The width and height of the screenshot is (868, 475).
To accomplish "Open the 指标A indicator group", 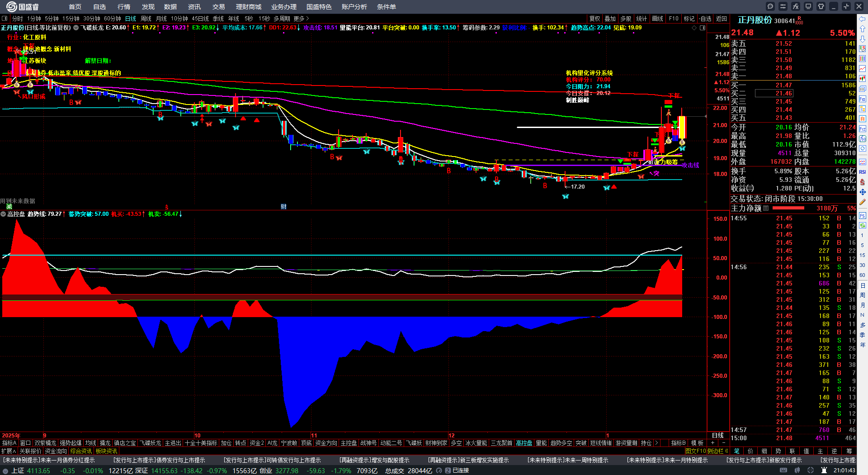I will (9, 443).
